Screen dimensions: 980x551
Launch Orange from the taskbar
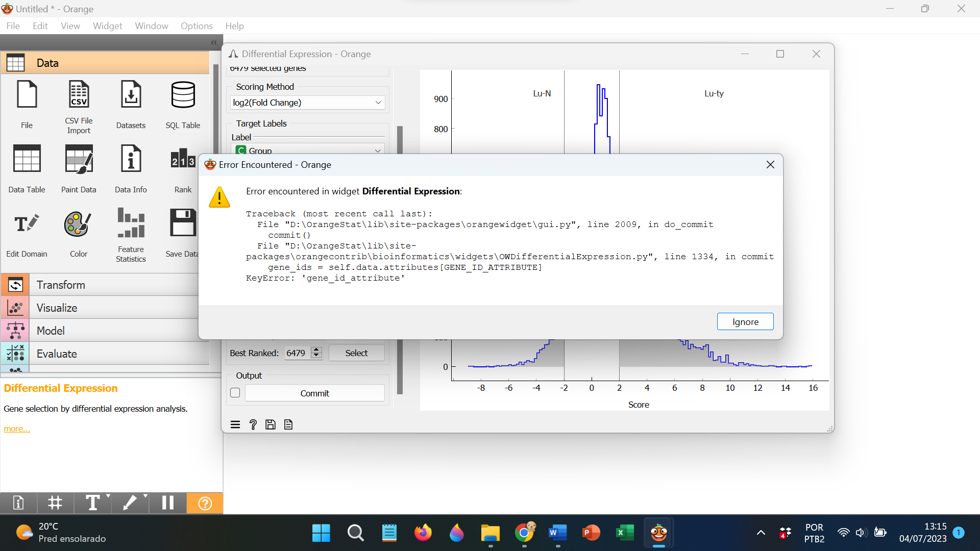(x=658, y=533)
